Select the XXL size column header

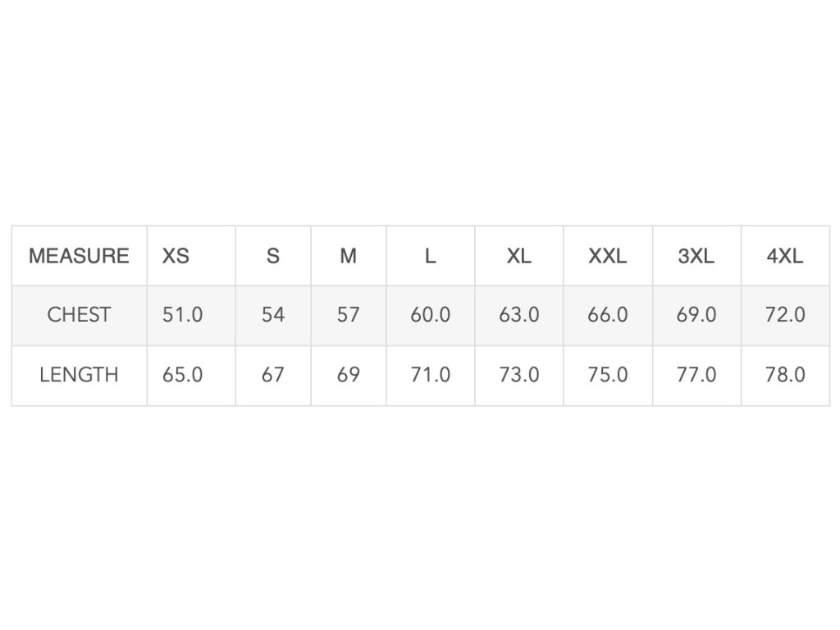point(608,256)
